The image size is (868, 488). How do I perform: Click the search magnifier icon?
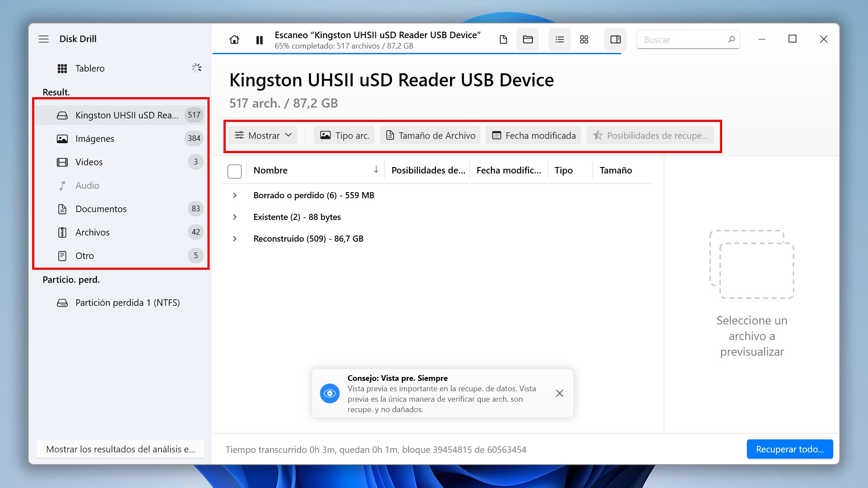click(731, 39)
